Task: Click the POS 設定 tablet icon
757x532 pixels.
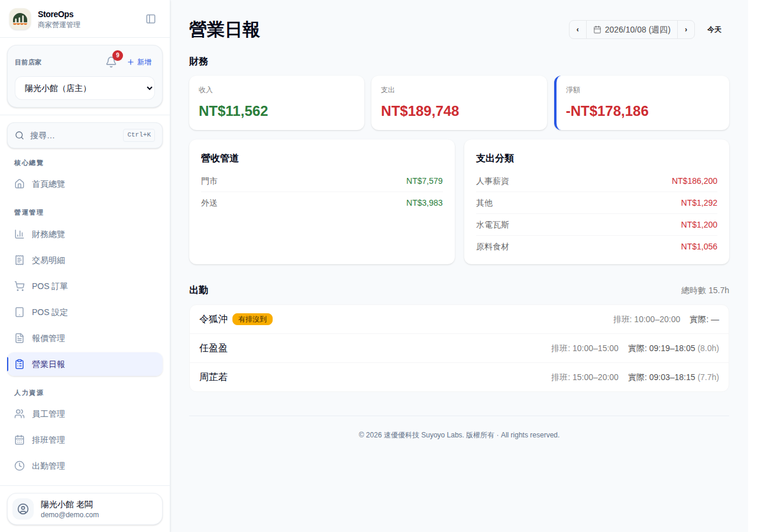Action: 20,312
